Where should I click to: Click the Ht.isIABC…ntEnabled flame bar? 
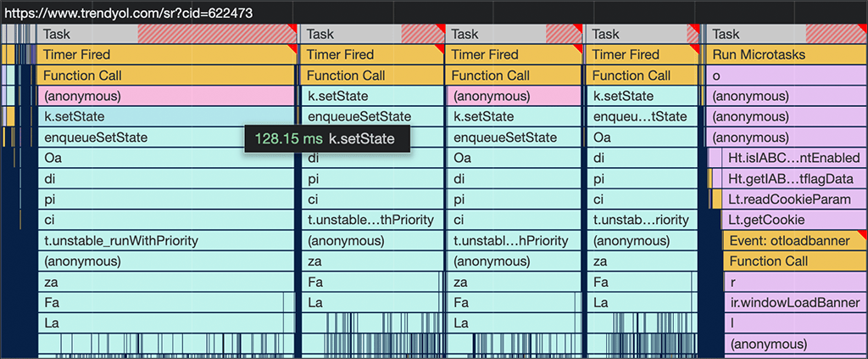[794, 158]
